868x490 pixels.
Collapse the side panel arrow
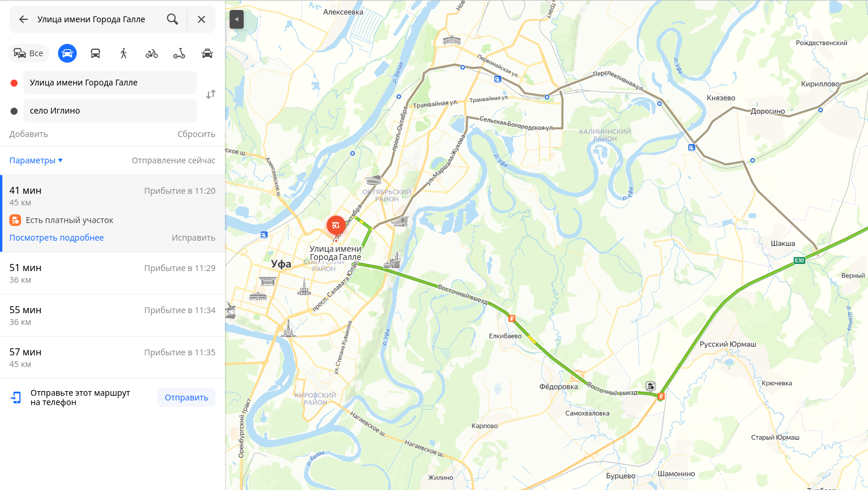coord(237,19)
